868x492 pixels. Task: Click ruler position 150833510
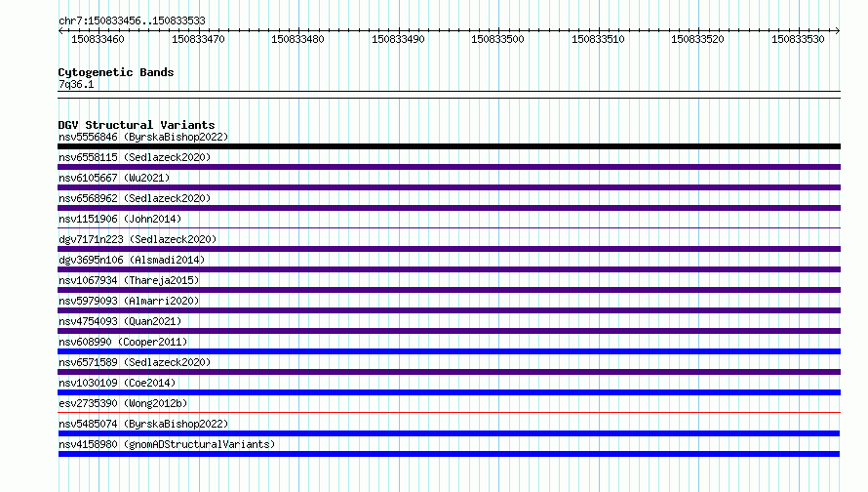point(598,39)
